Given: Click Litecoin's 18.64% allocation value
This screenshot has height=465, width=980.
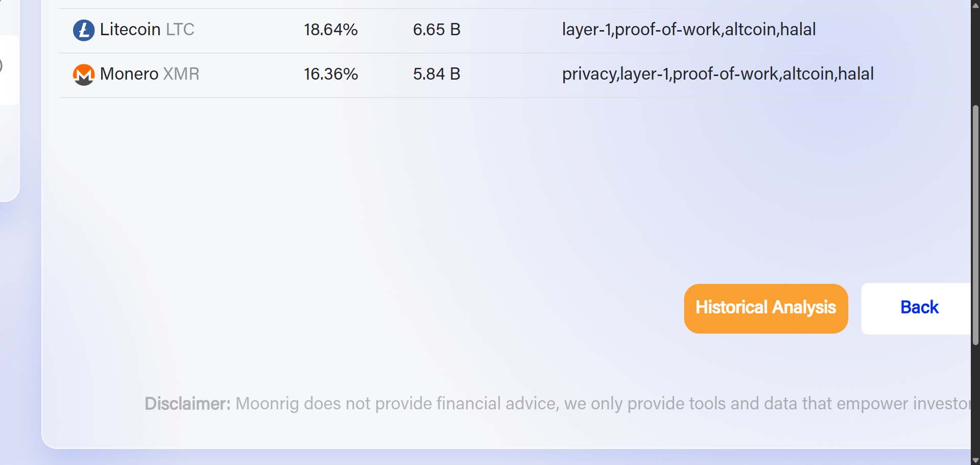Looking at the screenshot, I should (330, 30).
